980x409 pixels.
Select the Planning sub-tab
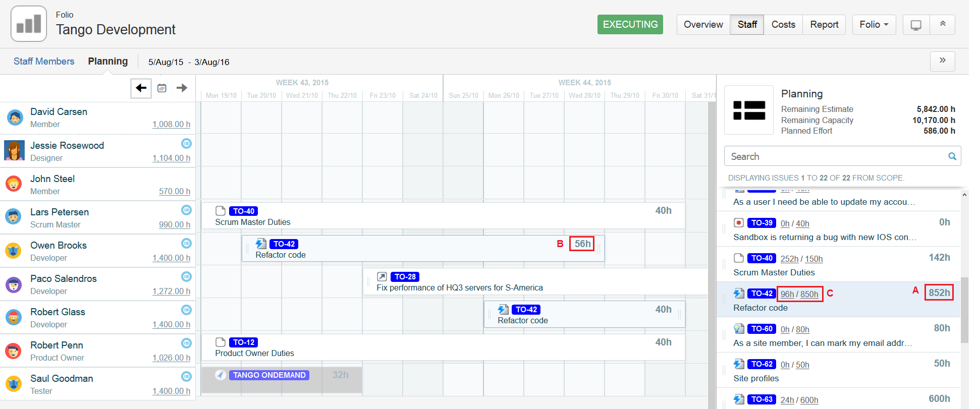[108, 61]
